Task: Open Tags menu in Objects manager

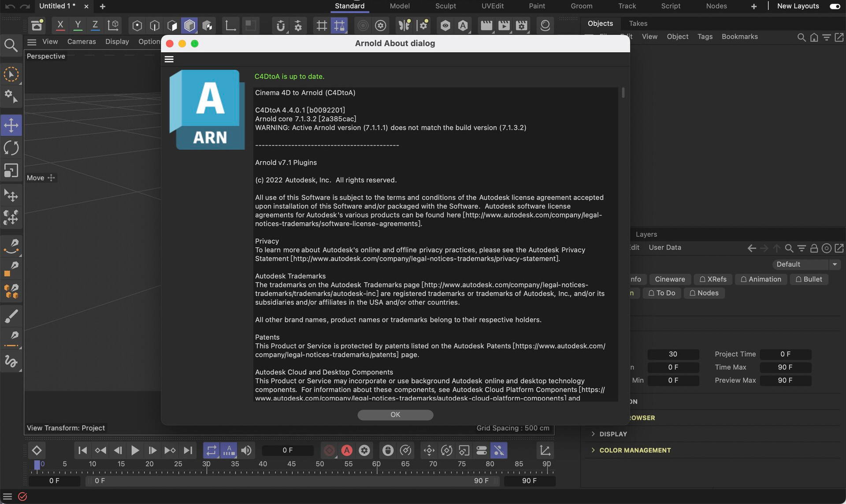Action: pyautogui.click(x=705, y=37)
